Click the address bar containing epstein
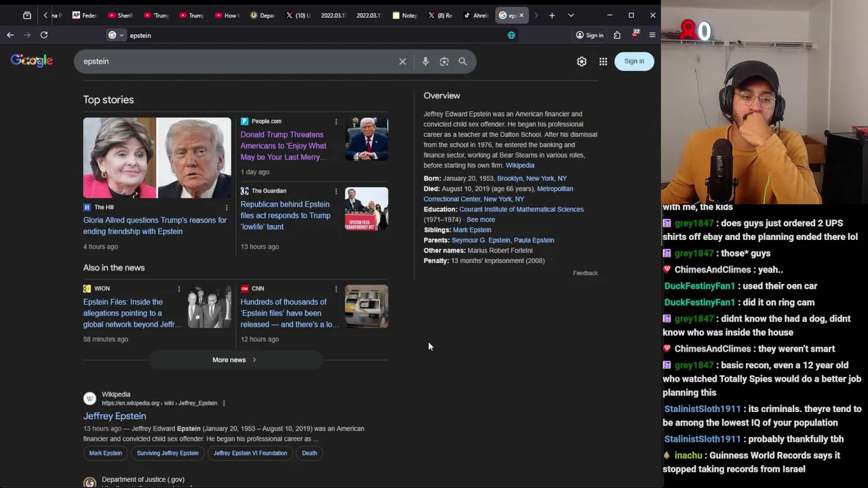The width and height of the screenshot is (868, 488). 312,35
